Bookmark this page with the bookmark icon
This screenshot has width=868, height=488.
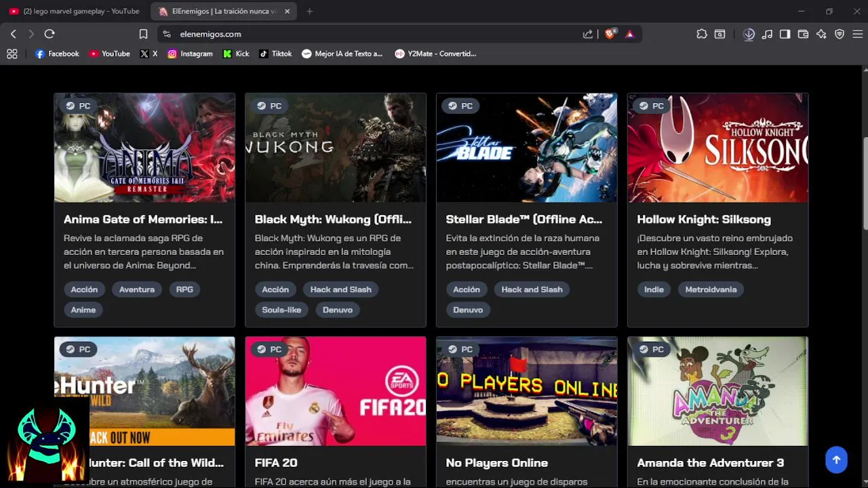click(143, 34)
